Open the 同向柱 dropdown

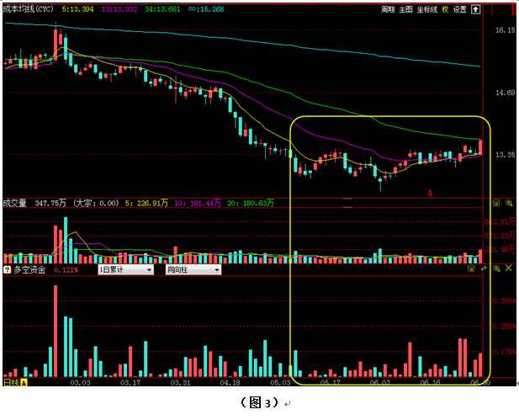(x=192, y=270)
